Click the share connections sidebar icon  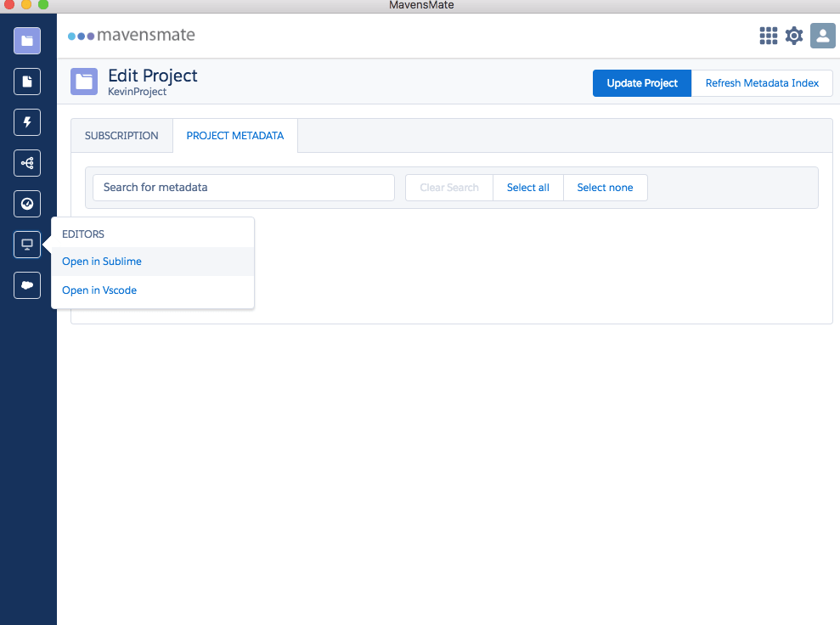point(27,163)
